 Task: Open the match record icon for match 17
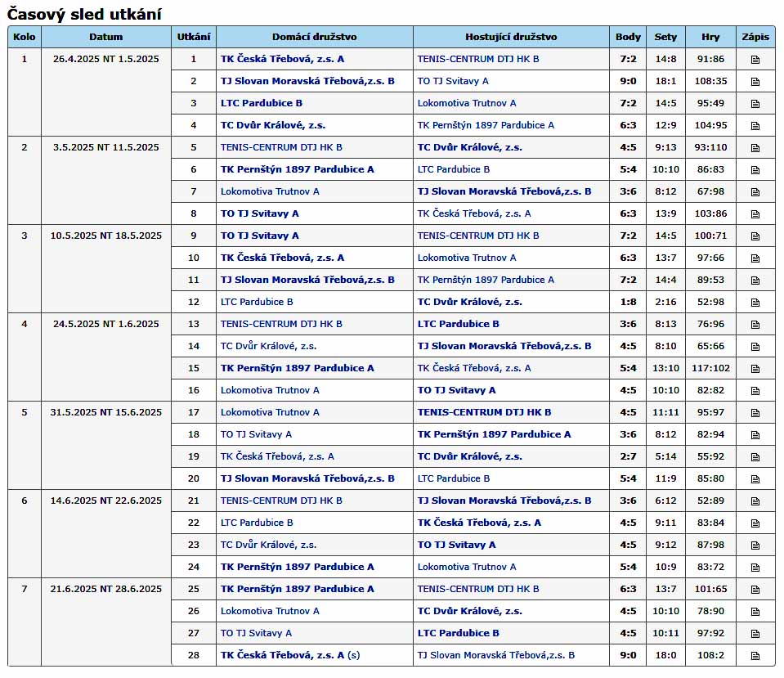click(755, 413)
